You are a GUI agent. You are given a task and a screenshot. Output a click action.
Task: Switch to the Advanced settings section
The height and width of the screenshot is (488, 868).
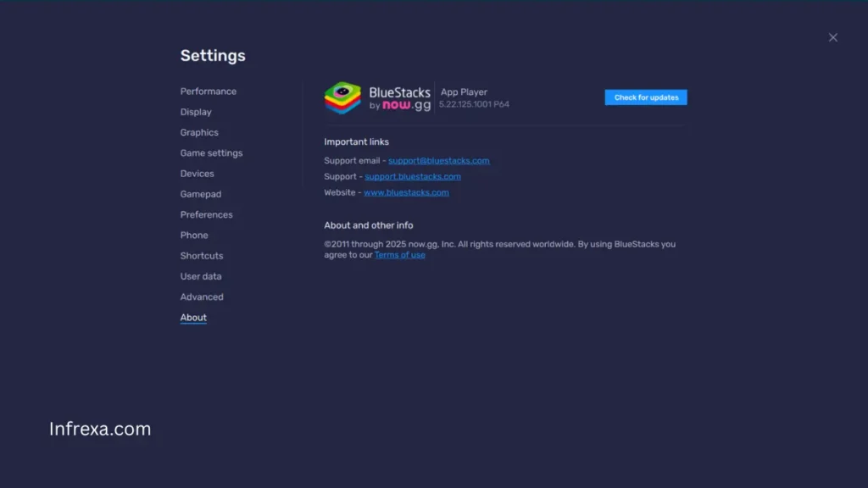[x=202, y=297]
